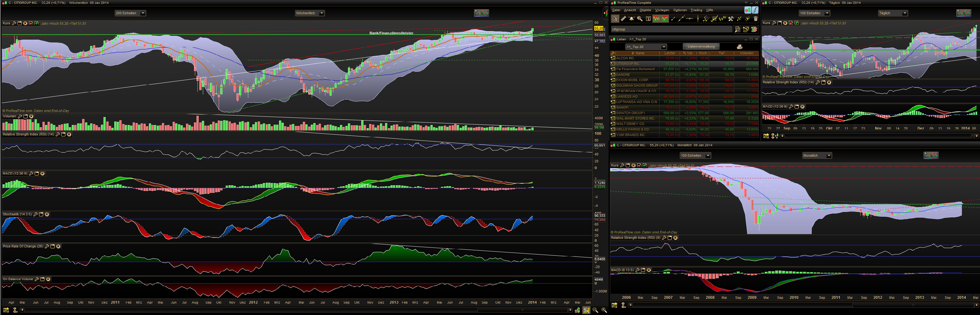
Task: Toggle the monthly RSI (9) panel window
Action: pyautogui.click(x=670, y=238)
